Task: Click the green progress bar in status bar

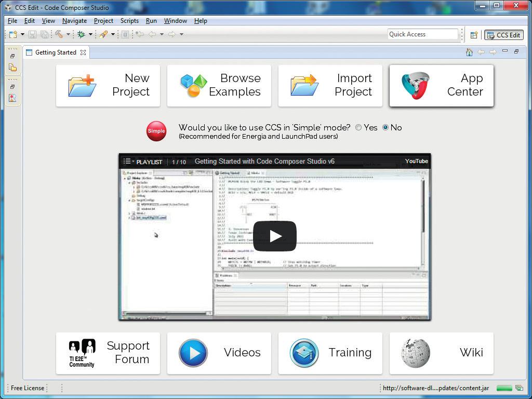Action: tap(504, 388)
